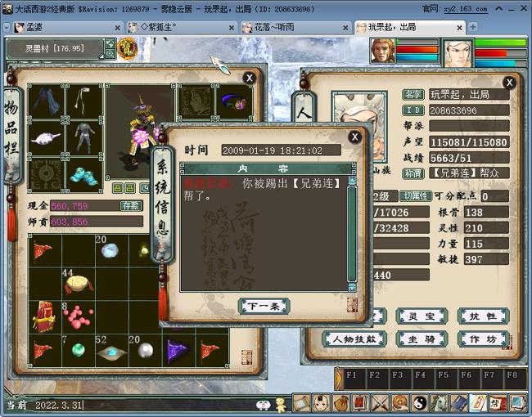Click the round gold treasure badge icon
This screenshot has width=532, height=417.
tap(127, 49)
